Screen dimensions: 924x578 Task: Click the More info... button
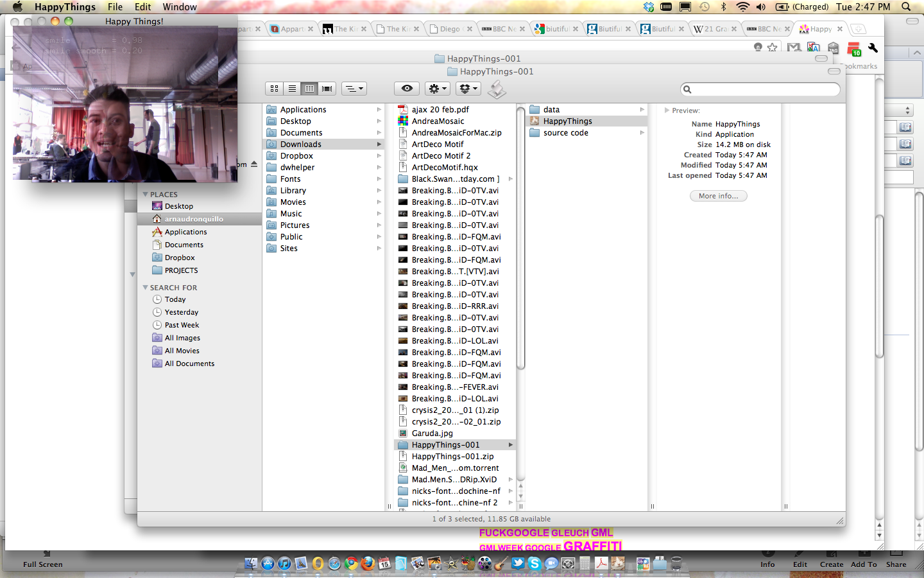[718, 196]
